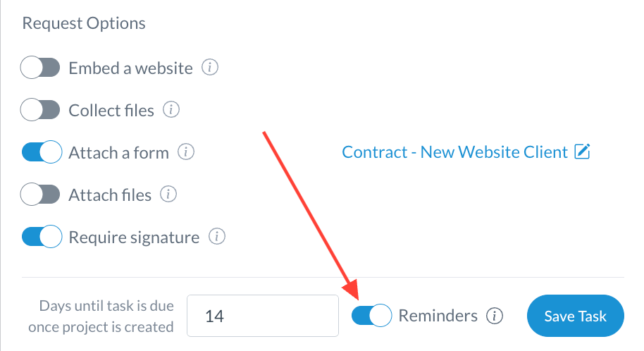Disable the Attach a form toggle
The height and width of the screenshot is (351, 644).
40,152
